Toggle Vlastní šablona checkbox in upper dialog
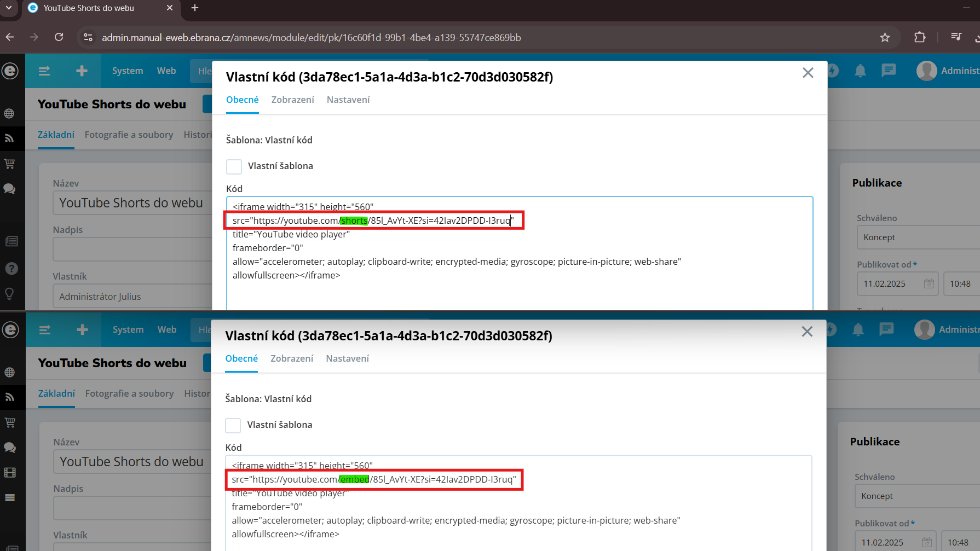Viewport: 980px width, 551px height. 234,166
